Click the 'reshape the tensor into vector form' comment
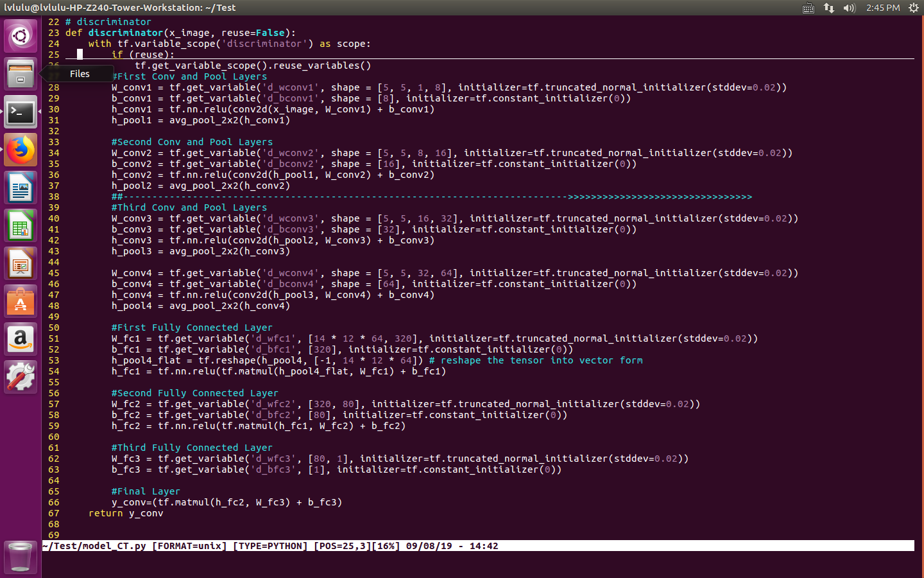The width and height of the screenshot is (924, 578). (x=536, y=360)
